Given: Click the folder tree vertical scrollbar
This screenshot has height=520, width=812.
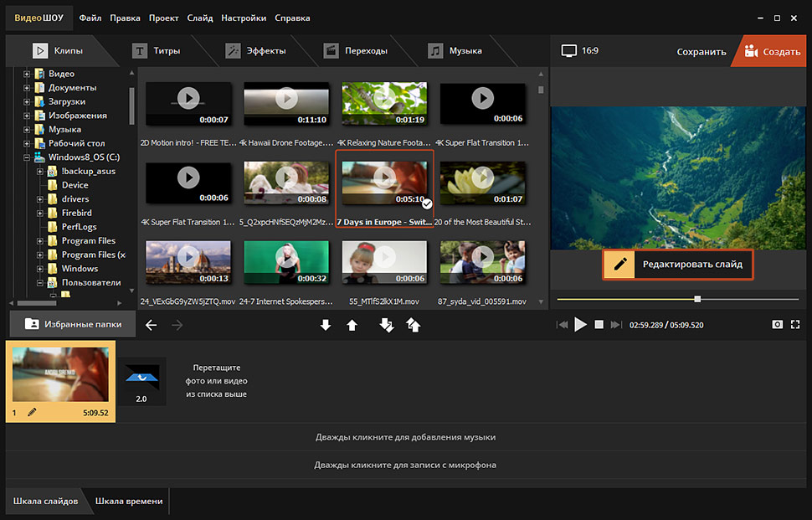Looking at the screenshot, I should click(131, 106).
